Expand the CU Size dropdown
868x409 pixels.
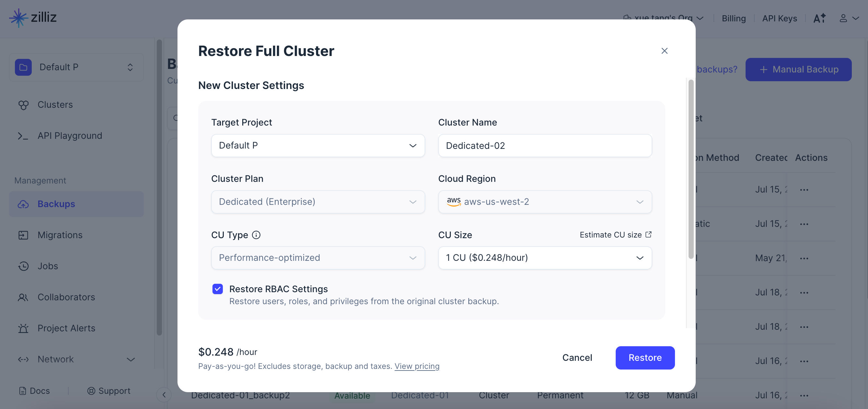[544, 258]
